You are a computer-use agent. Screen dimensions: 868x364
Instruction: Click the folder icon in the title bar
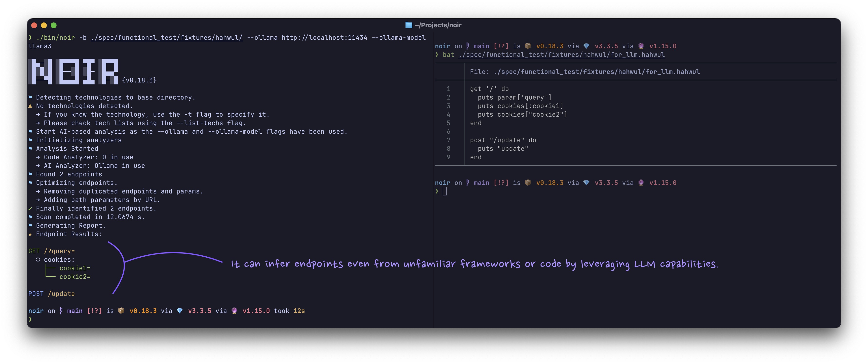[x=408, y=25]
